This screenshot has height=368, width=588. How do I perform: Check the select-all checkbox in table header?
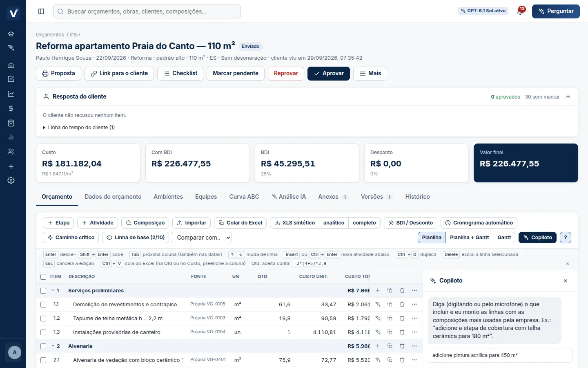click(43, 277)
